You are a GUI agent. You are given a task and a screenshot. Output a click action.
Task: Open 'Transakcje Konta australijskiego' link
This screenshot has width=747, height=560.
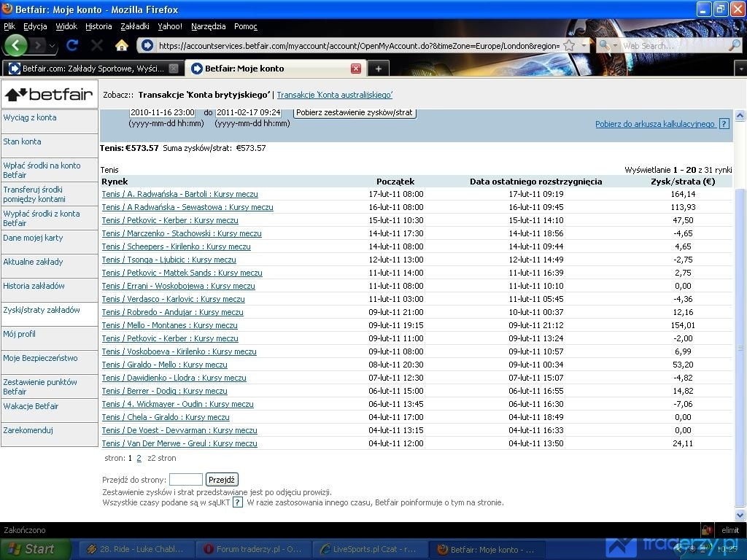(334, 95)
